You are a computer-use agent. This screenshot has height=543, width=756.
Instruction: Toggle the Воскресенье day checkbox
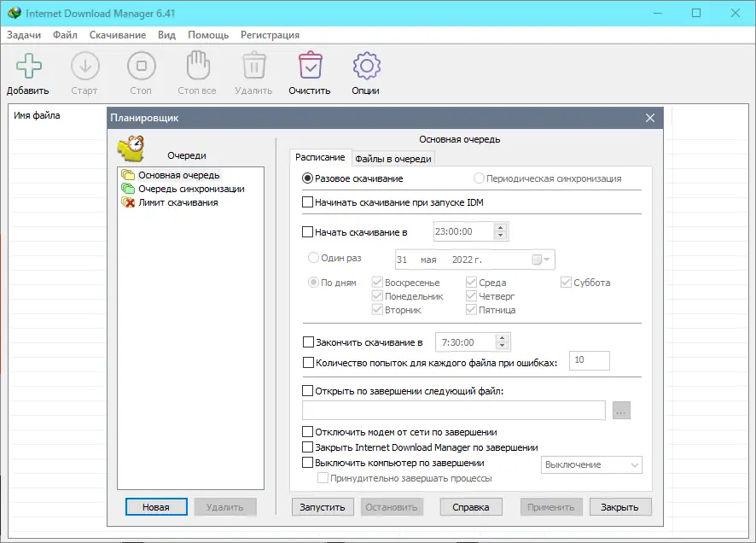pos(377,282)
